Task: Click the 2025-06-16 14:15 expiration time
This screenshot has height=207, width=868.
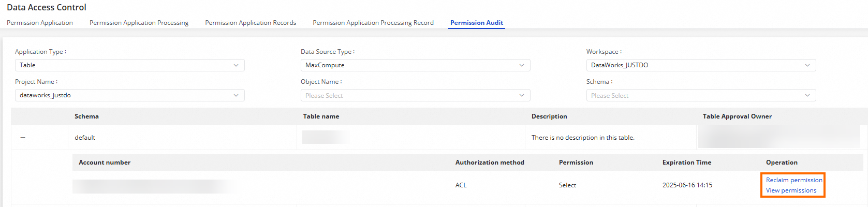Action: (x=687, y=185)
